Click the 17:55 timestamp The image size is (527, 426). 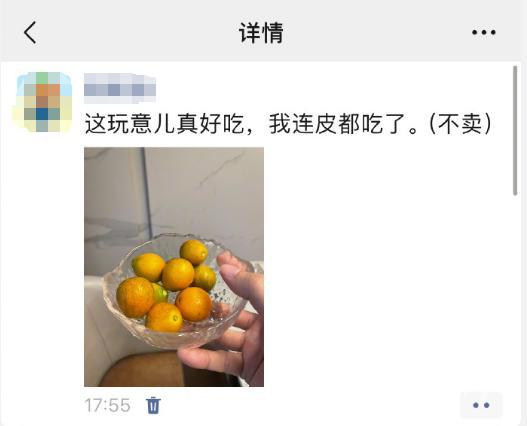click(107, 405)
